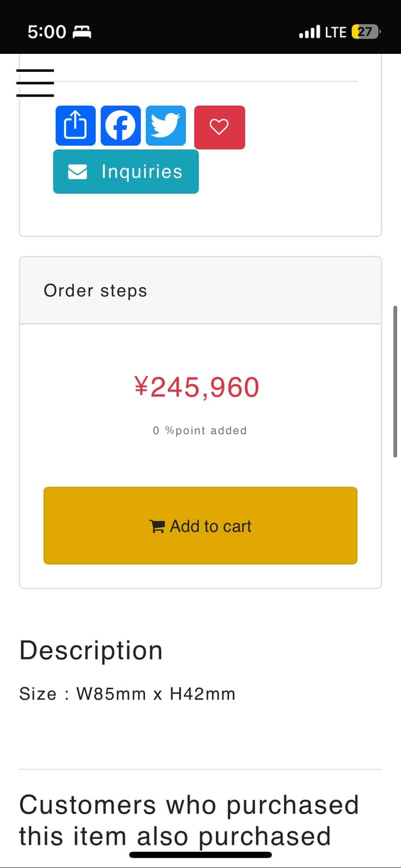Click the page scrollbar on the right edge
This screenshot has height=868, width=401.
[395, 382]
